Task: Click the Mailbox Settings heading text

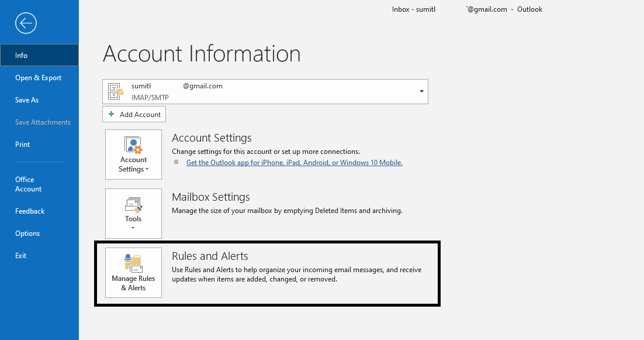Action: click(211, 197)
